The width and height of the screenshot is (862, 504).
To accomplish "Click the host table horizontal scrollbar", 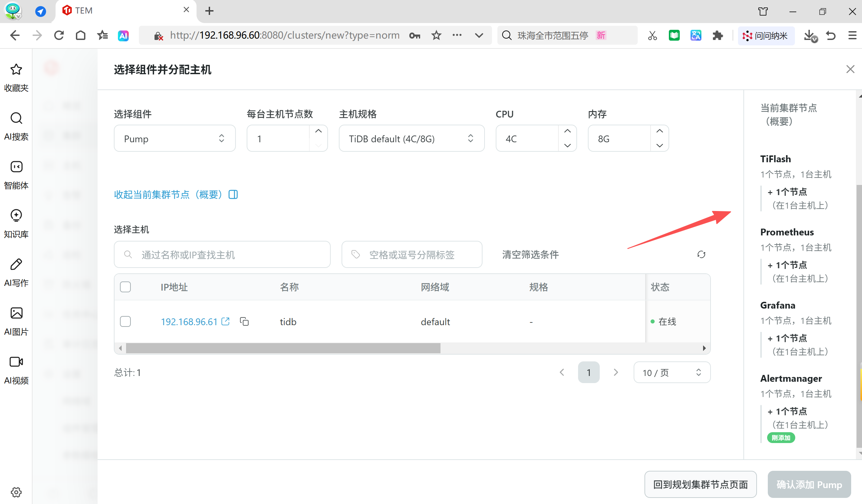I will click(283, 348).
